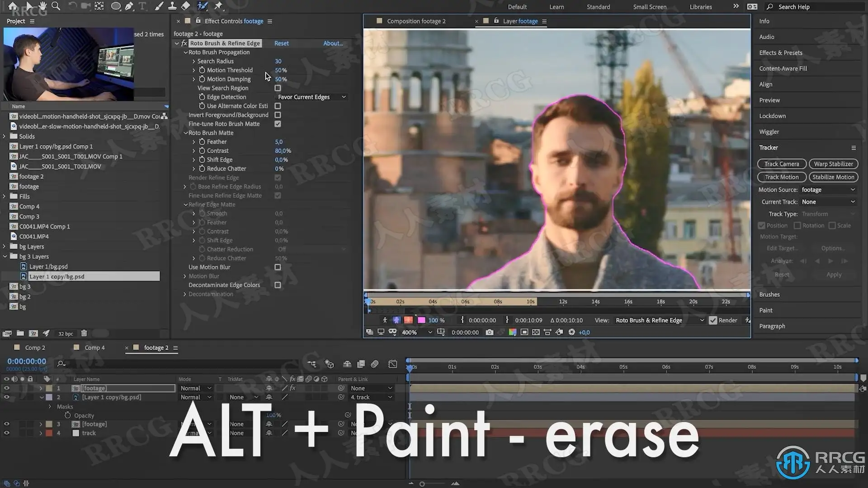Select the Pen tool in toolbar
Image resolution: width=868 pixels, height=488 pixels.
pos(129,6)
